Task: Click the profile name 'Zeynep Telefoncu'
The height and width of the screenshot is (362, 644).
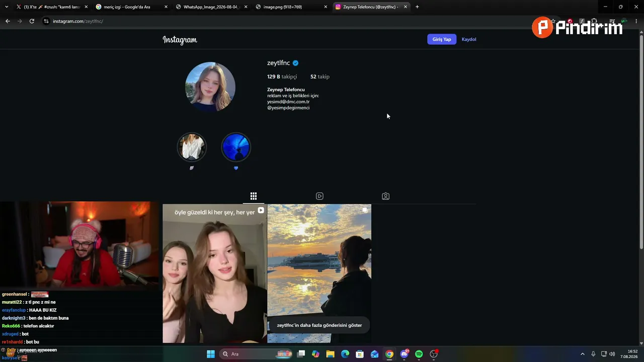Action: (x=286, y=89)
